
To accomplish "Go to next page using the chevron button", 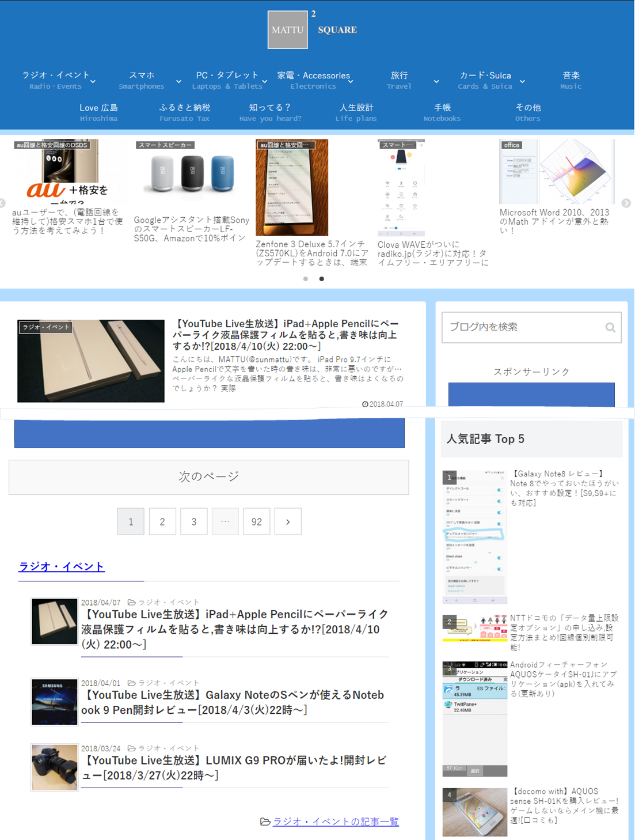I will (x=288, y=521).
